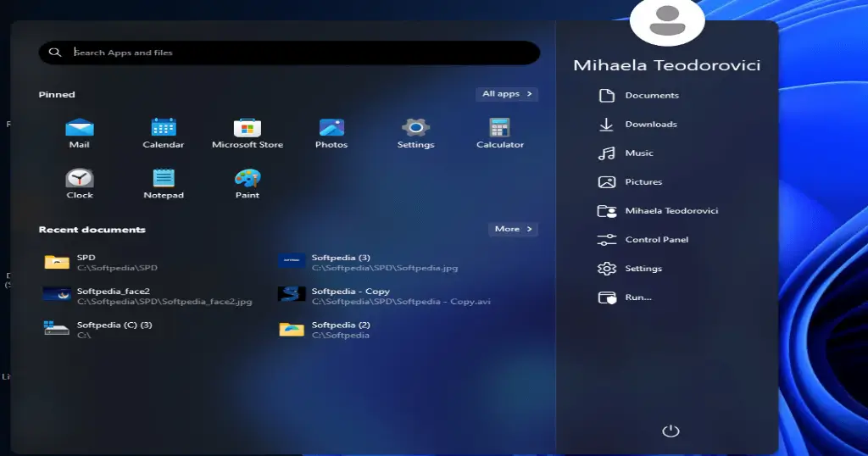Focus the Search Apps and files box
Image resolution: width=868 pixels, height=456 pixels.
(x=289, y=53)
